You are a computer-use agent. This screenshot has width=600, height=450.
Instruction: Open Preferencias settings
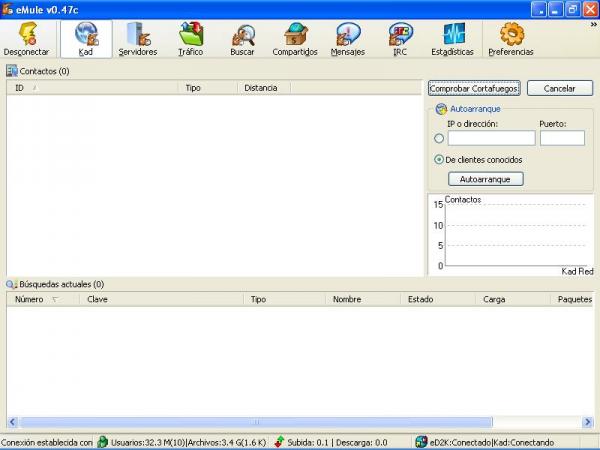tap(511, 39)
